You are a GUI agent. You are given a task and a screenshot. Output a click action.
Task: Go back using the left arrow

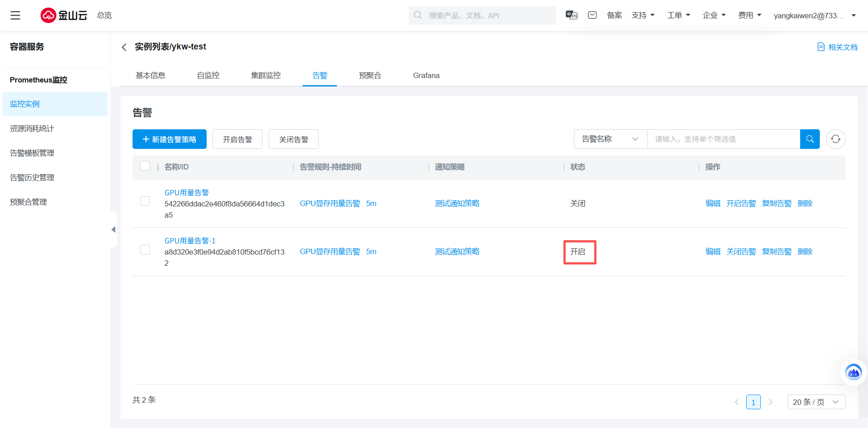point(124,47)
